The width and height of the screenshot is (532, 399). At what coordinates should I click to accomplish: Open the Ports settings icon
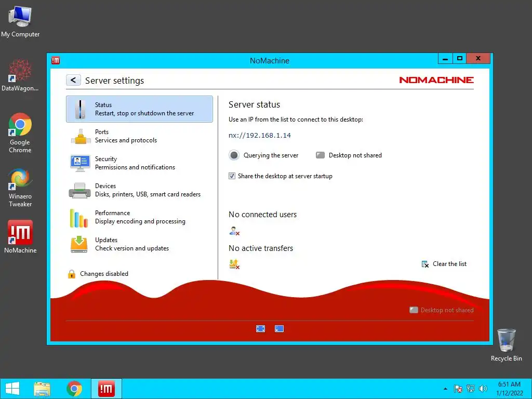click(81, 137)
